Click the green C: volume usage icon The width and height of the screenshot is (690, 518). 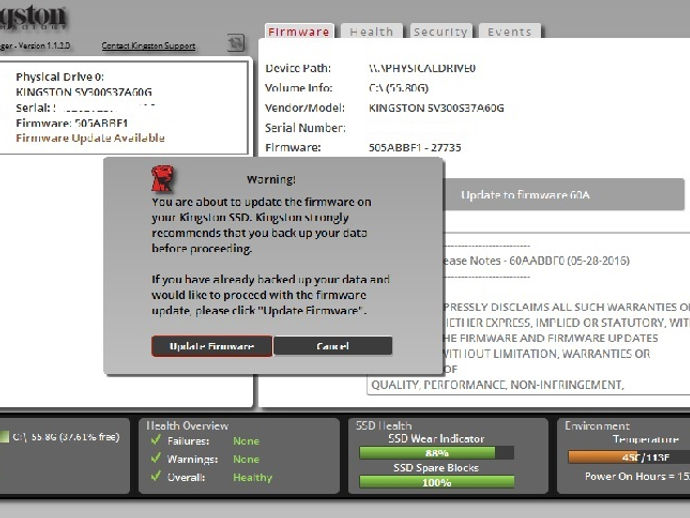[x=4, y=437]
